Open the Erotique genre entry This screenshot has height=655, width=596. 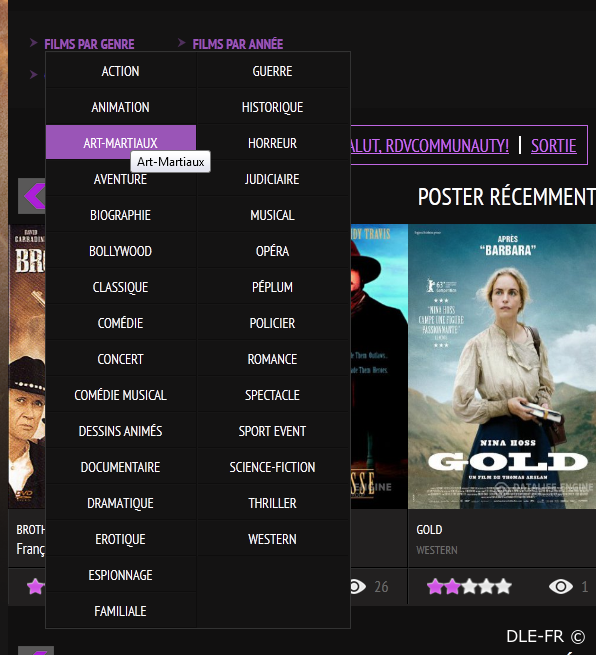click(x=120, y=539)
